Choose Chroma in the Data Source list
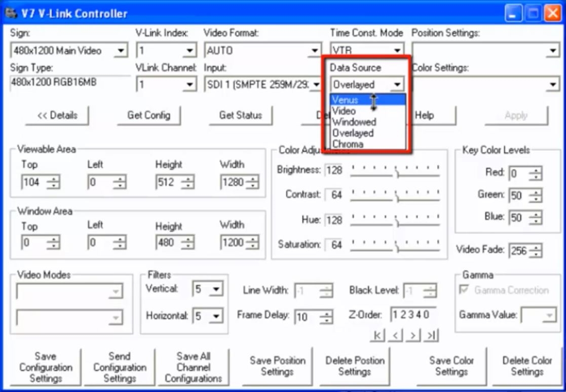Screen dimensions: 566x392 coord(348,144)
